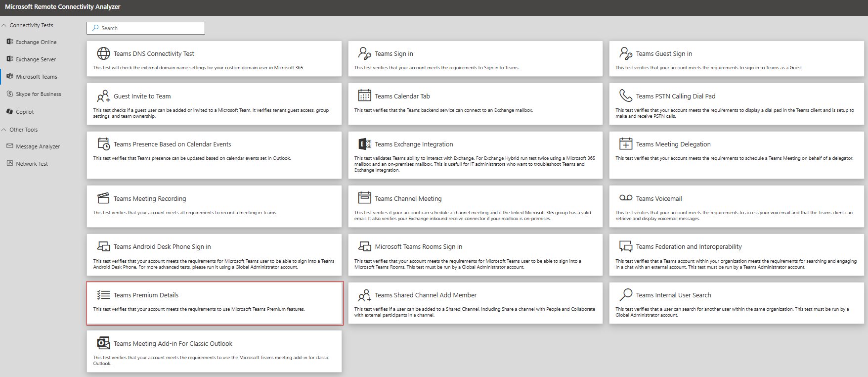Open the Teams Premium Details title
This screenshot has width=868, height=377.
146,295
